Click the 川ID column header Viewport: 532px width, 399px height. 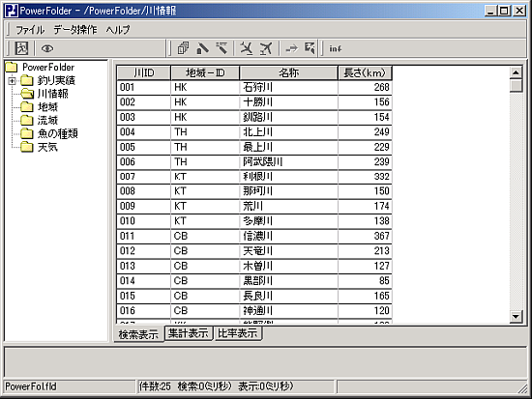pyautogui.click(x=143, y=72)
